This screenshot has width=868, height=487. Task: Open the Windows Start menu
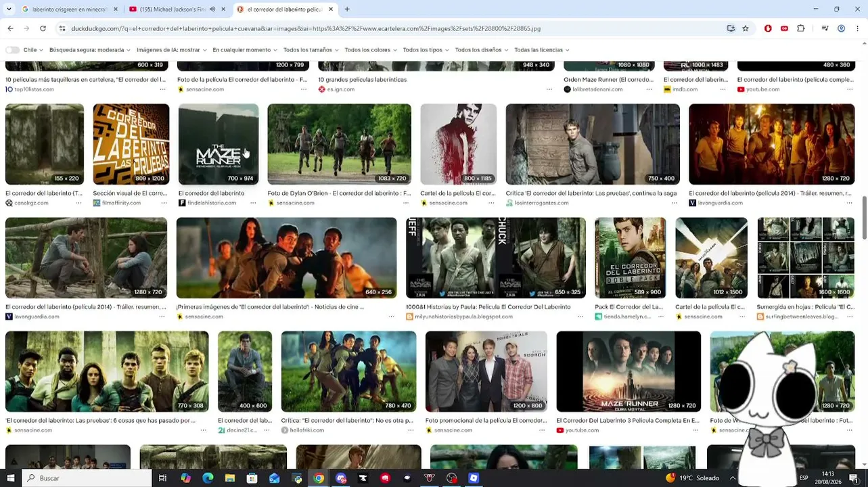[x=10, y=478]
